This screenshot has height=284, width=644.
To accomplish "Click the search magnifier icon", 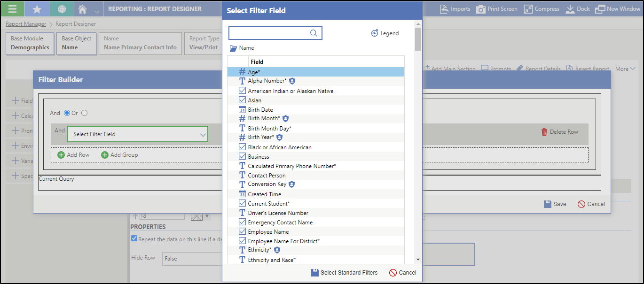I will coord(314,33).
